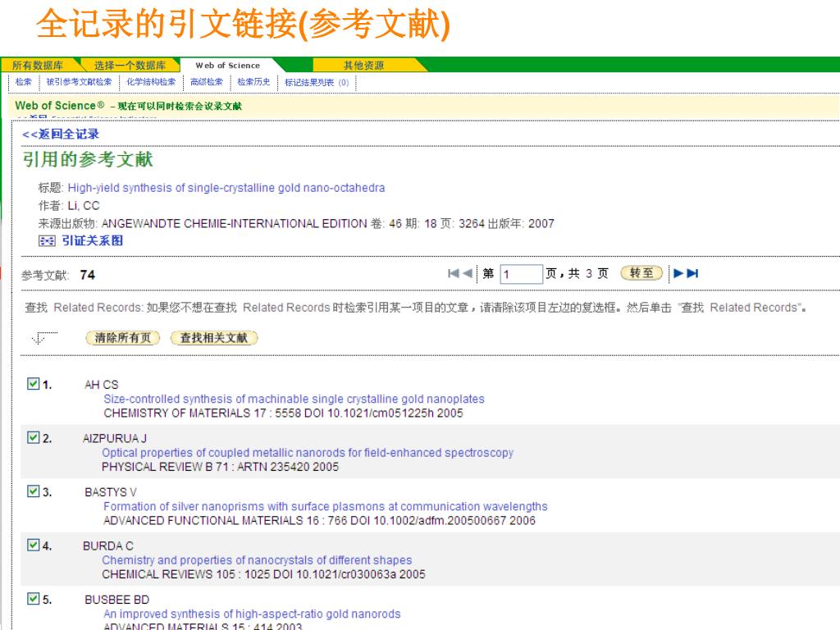Image resolution: width=840 pixels, height=630 pixels.
Task: Click the author name AIZPURUA J
Action: (x=115, y=439)
